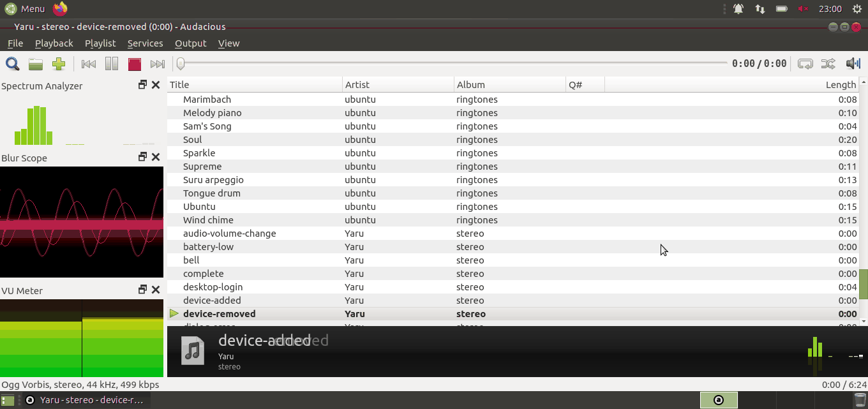
Task: Sort playlist by the Length column header
Action: coord(840,85)
